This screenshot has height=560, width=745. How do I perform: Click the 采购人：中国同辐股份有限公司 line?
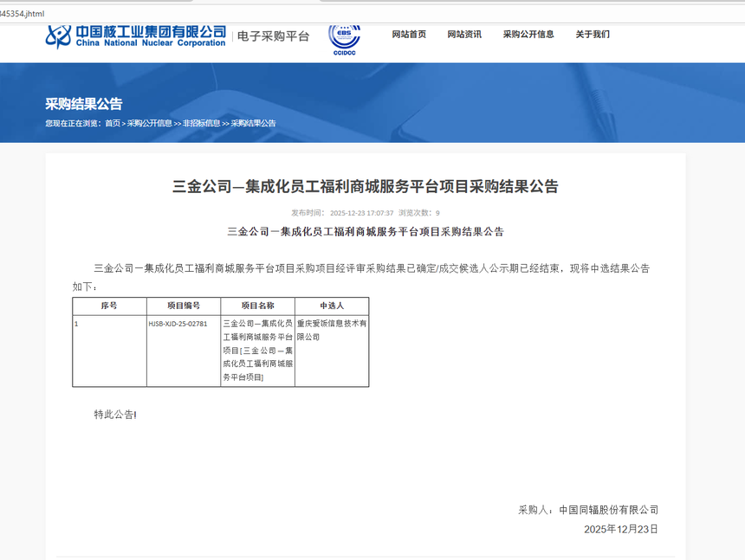pos(588,510)
